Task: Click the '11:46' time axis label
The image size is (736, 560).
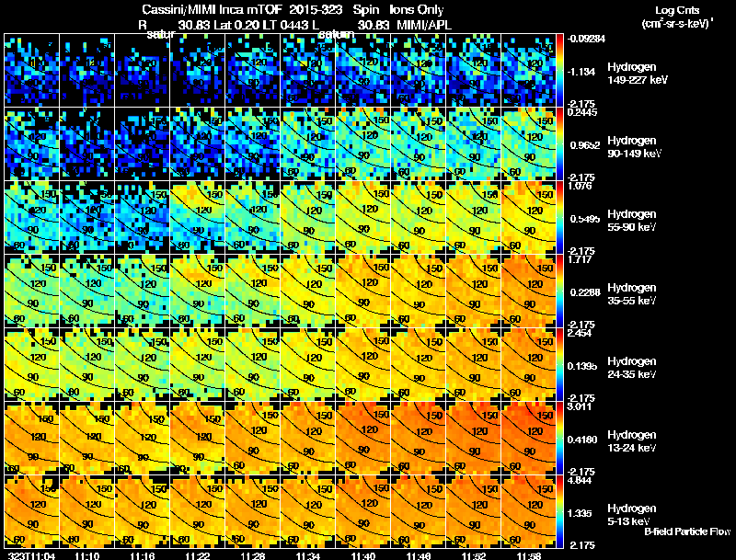Action: [419, 555]
